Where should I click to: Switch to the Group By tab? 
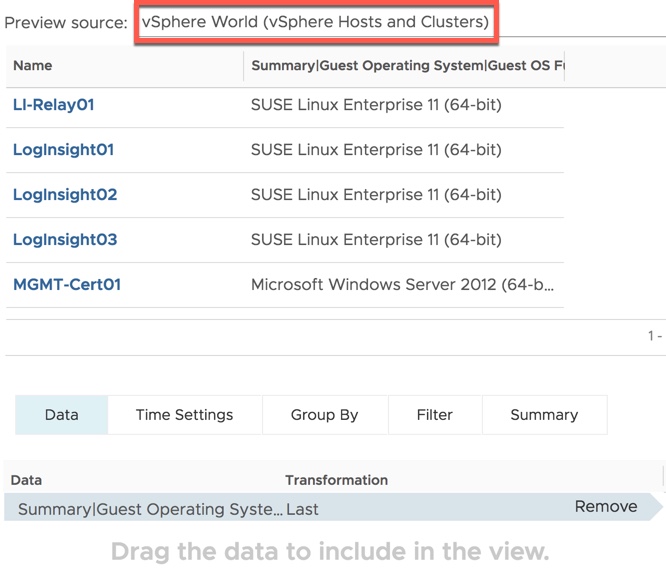325,415
